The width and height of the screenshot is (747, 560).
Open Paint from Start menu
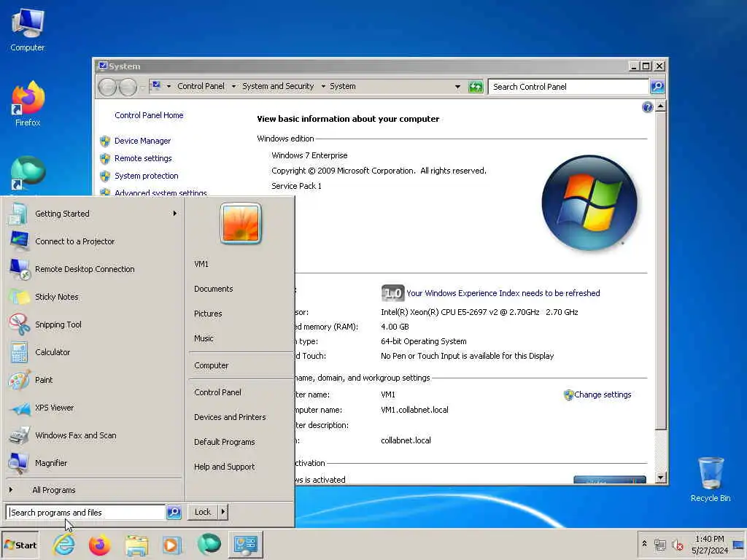coord(94,379)
